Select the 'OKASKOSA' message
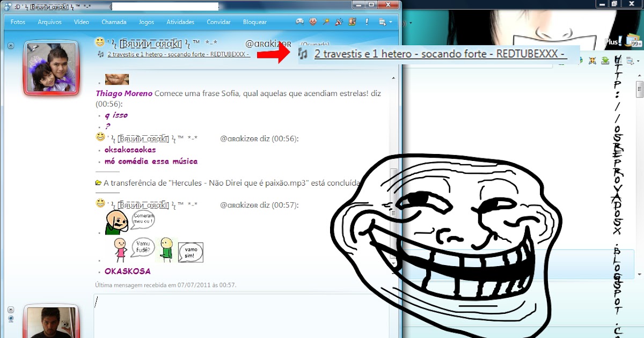Viewport: 644px width, 338px height. pyautogui.click(x=128, y=271)
